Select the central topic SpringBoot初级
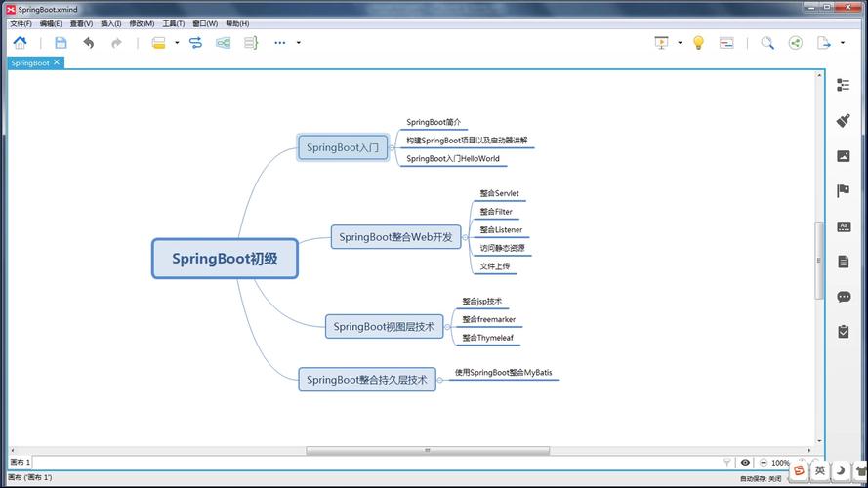This screenshot has height=488, width=868. [225, 259]
